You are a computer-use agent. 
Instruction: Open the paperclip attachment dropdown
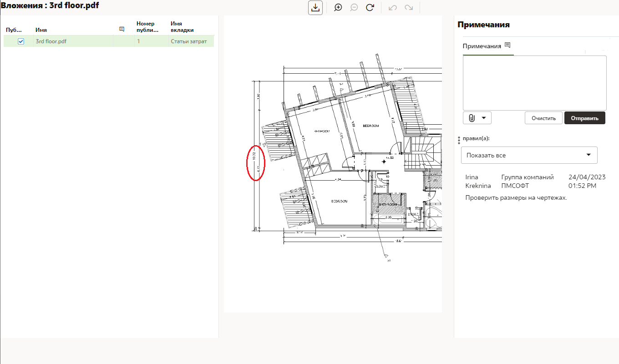click(477, 118)
